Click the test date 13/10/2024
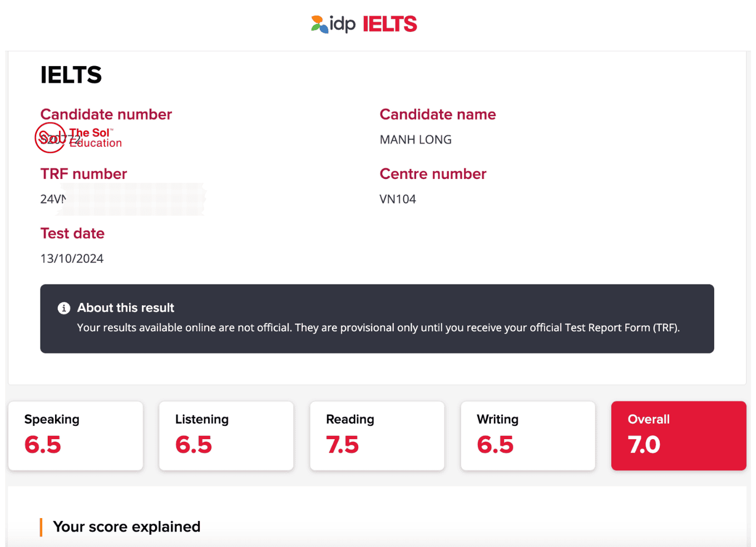 (x=72, y=258)
